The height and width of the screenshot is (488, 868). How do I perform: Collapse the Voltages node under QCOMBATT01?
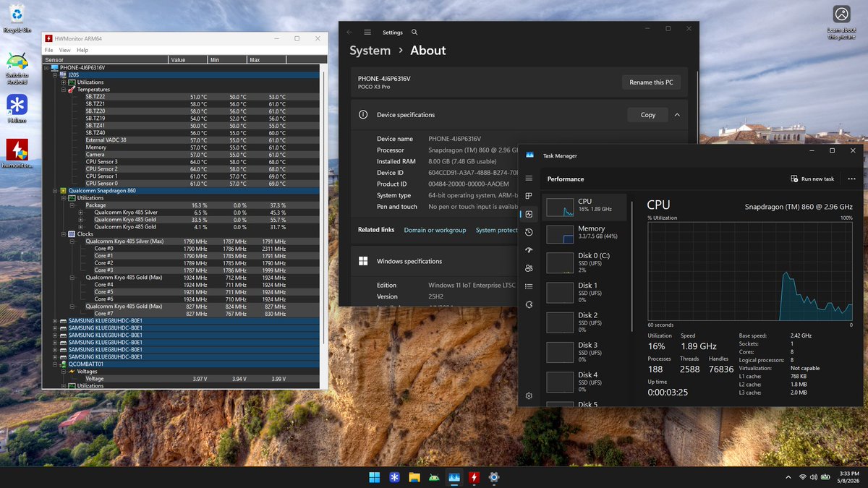[x=64, y=372]
